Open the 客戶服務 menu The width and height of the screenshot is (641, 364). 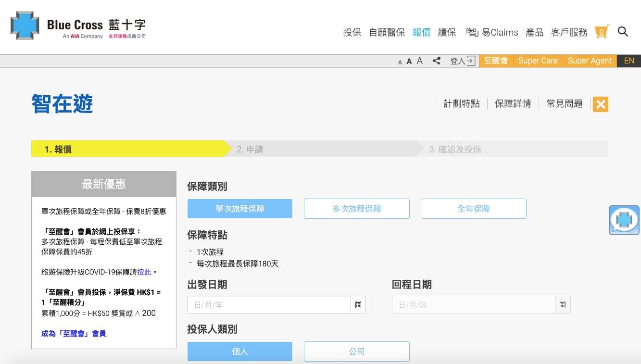click(569, 32)
